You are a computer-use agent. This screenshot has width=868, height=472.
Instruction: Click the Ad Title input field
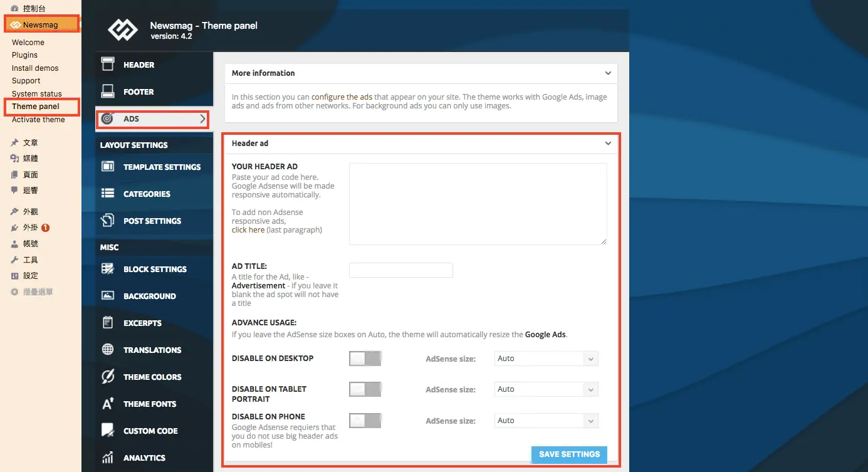[401, 270]
